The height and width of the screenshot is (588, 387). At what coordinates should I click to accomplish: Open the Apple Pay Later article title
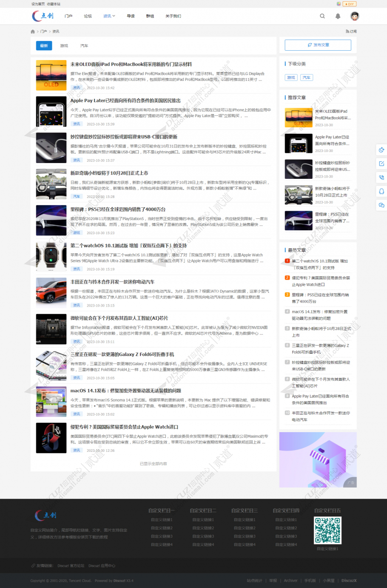(x=125, y=101)
